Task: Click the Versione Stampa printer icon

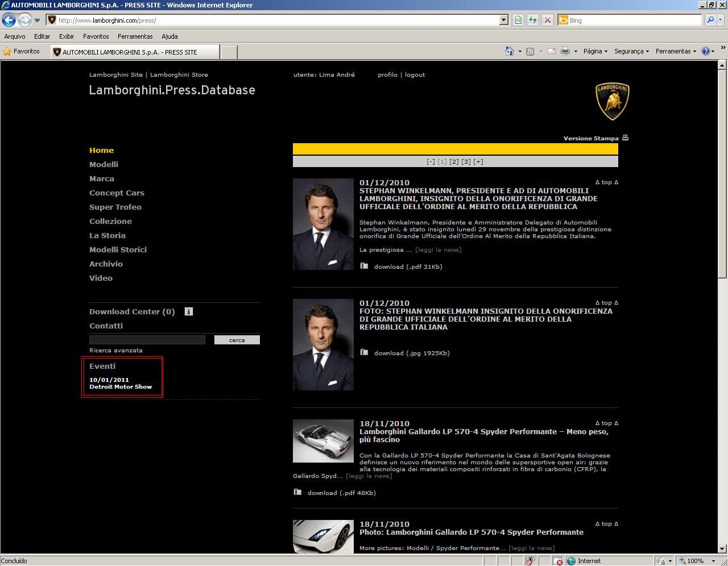Action: click(625, 138)
